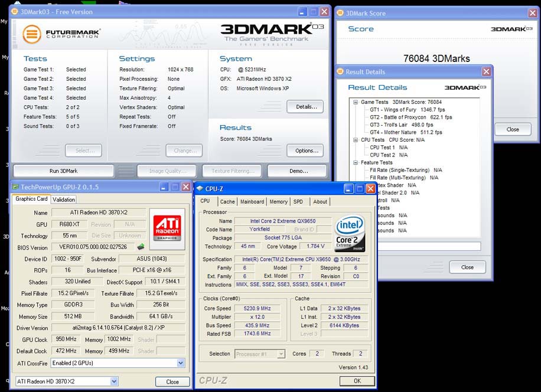The image size is (541, 392).
Task: Collapse the CPU Tests tree node
Action: (x=356, y=140)
